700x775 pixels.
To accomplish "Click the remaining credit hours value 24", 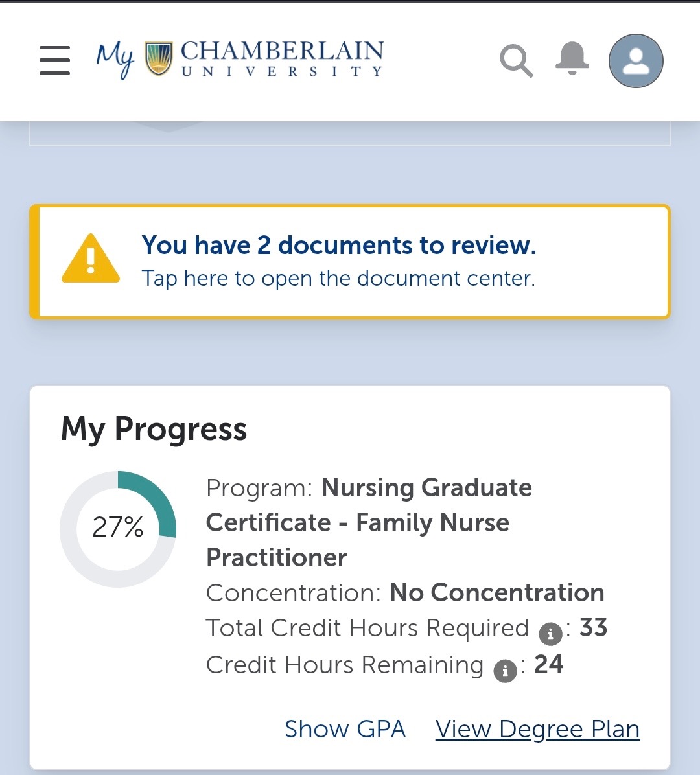I will click(548, 664).
